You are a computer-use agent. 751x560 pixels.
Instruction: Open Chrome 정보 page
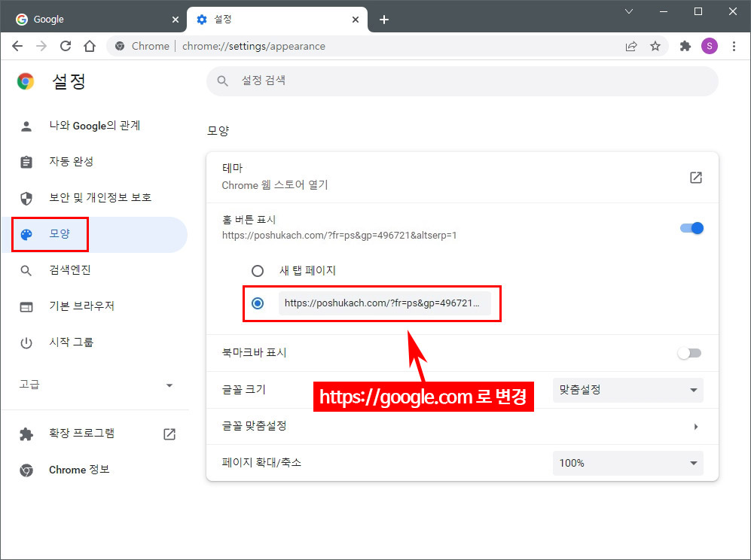pos(95,470)
